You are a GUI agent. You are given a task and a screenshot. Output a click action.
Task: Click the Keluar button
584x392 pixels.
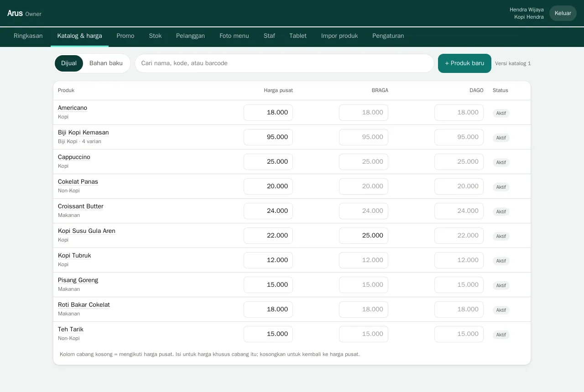tap(563, 13)
